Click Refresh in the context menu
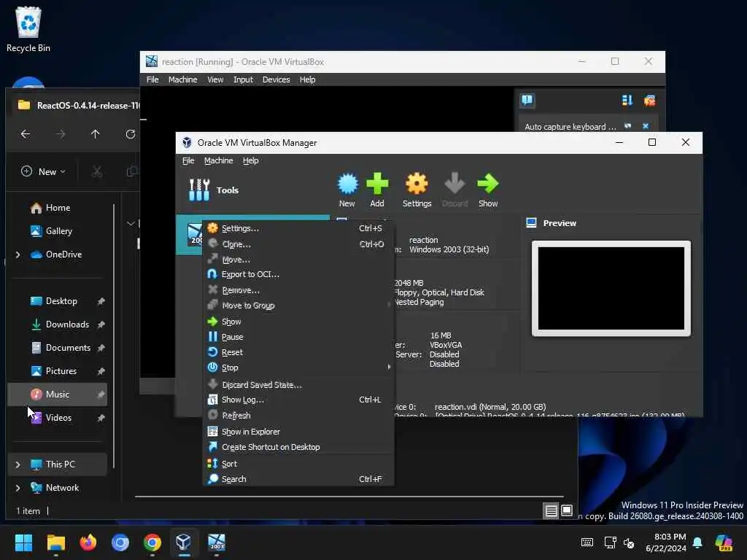The image size is (747, 560). tap(298, 416)
